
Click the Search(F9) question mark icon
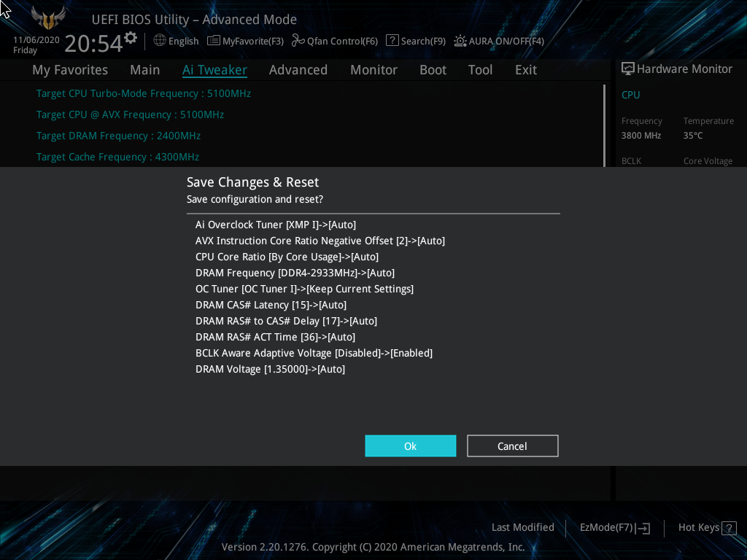392,41
